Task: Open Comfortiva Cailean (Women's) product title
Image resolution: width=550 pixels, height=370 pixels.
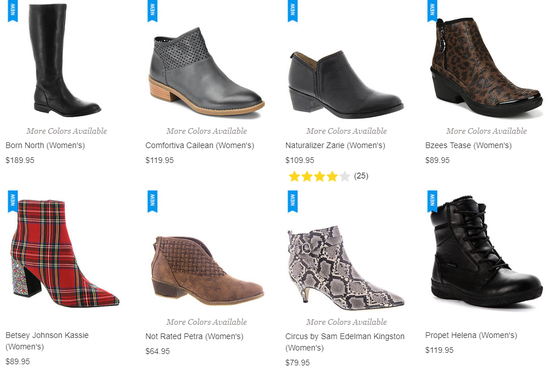Action: pos(200,145)
